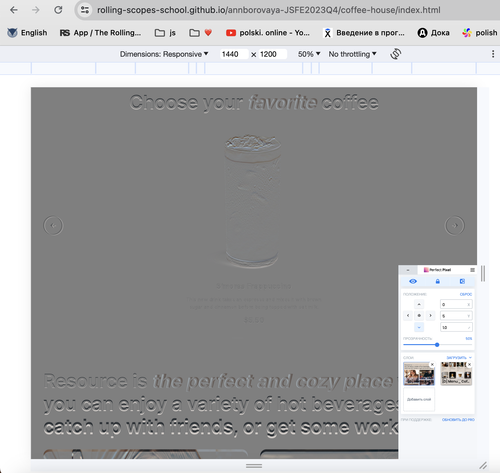Nudge overlay up with the up arrow
The height and width of the screenshot is (473, 500).
tap(419, 304)
